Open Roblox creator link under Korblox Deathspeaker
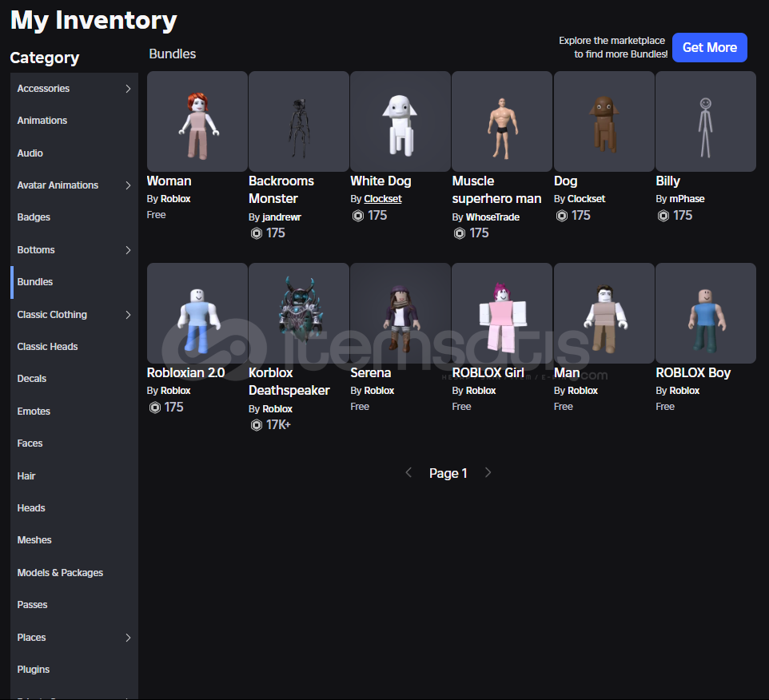Image resolution: width=769 pixels, height=700 pixels. point(277,409)
